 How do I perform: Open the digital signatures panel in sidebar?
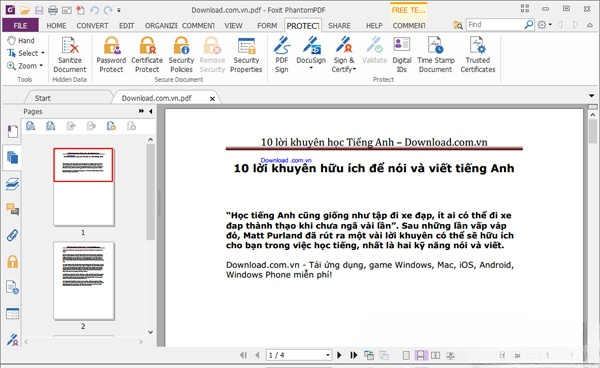click(x=12, y=339)
